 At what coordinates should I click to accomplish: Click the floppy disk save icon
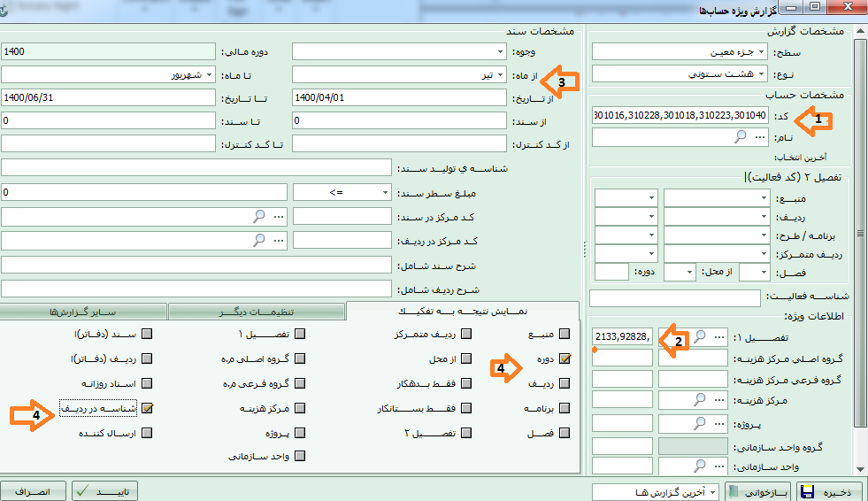point(808,491)
